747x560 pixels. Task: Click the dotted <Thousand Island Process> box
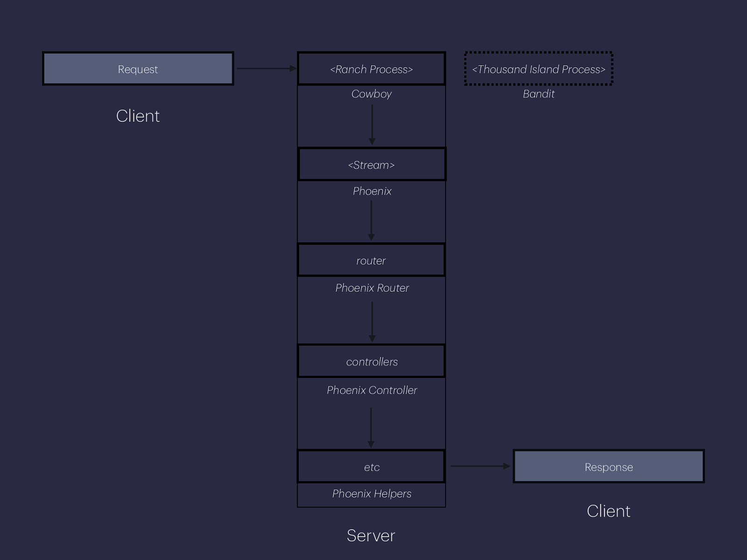[x=538, y=69]
